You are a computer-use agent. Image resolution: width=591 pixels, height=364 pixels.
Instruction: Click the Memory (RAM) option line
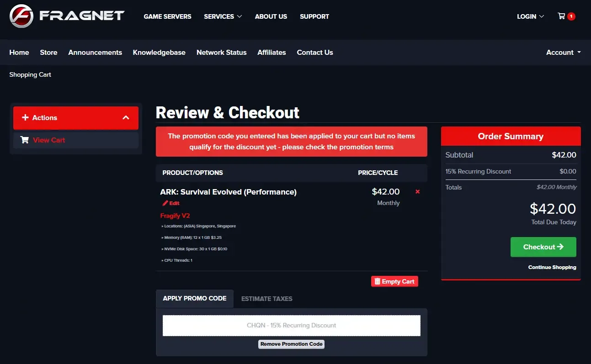192,237
